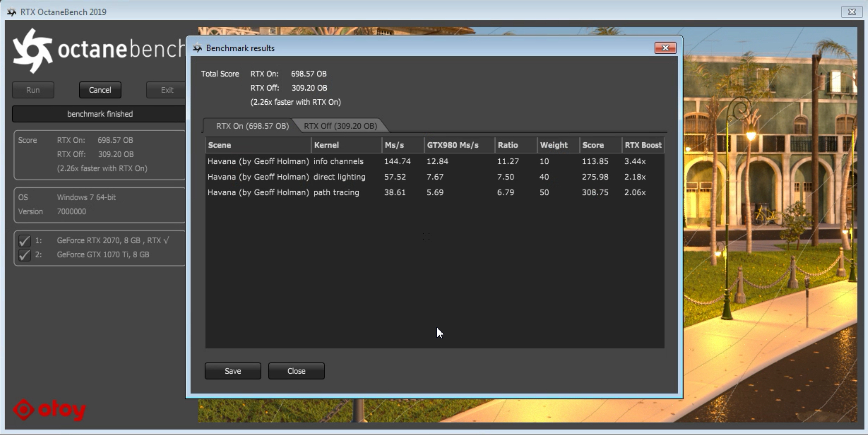Click the octane spiral logo icon
The height and width of the screenshot is (435, 868).
[x=33, y=51]
